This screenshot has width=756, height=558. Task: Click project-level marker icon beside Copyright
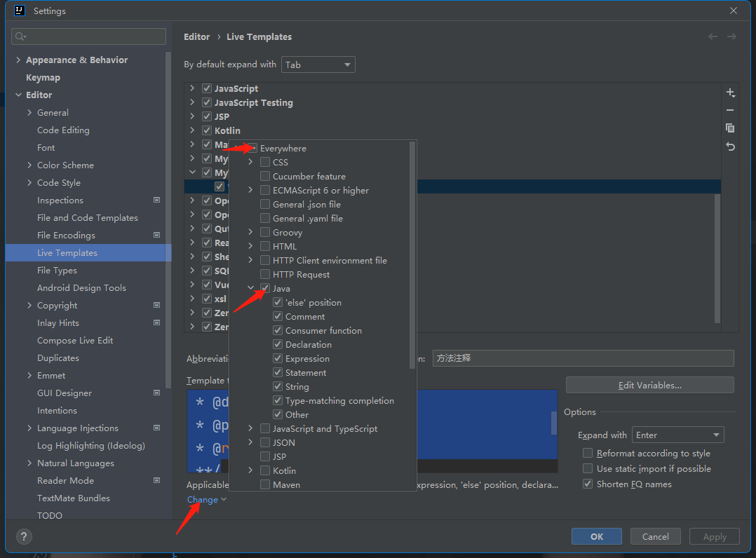[156, 305]
